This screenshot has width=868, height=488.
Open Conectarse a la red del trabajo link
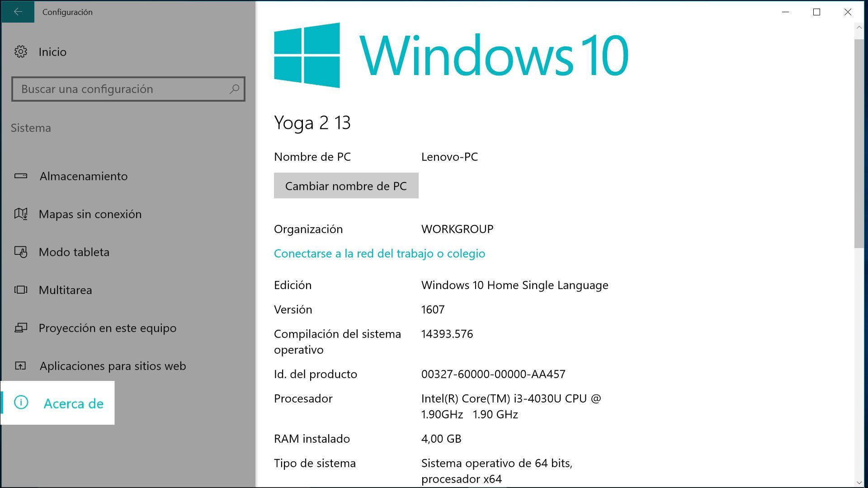pos(379,253)
